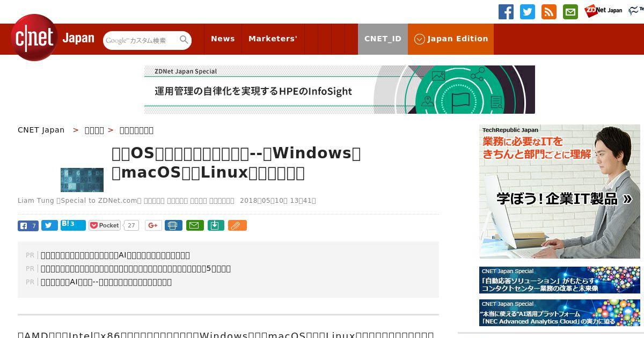
Task: Visit the ZDNet Japan logo link
Action: coord(603,10)
